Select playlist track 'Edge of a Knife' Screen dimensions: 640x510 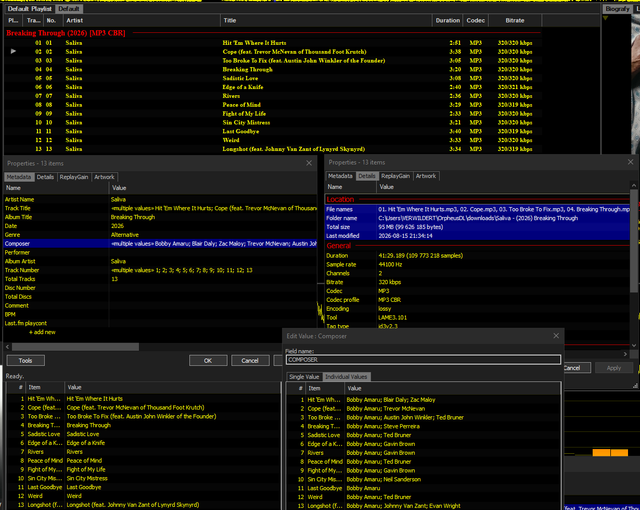pyautogui.click(x=272, y=87)
